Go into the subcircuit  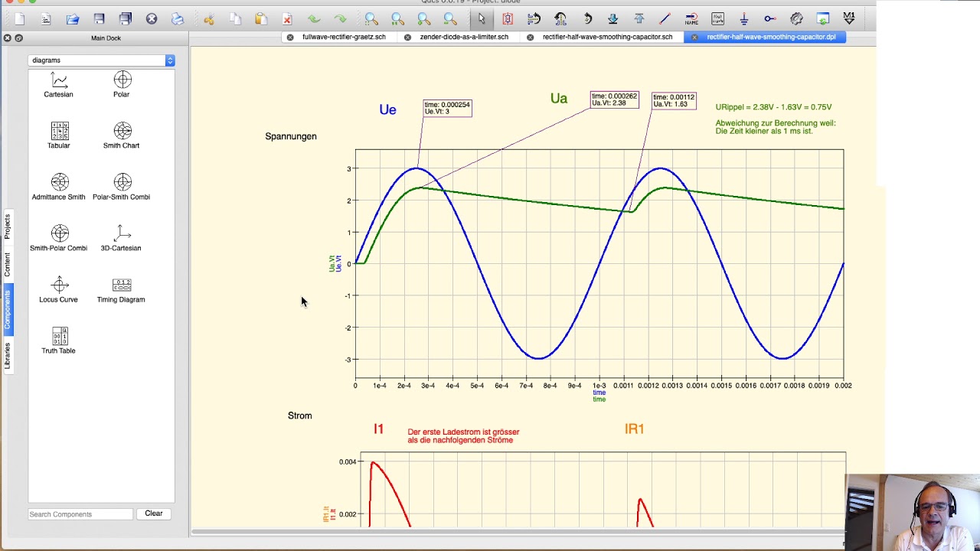click(613, 19)
